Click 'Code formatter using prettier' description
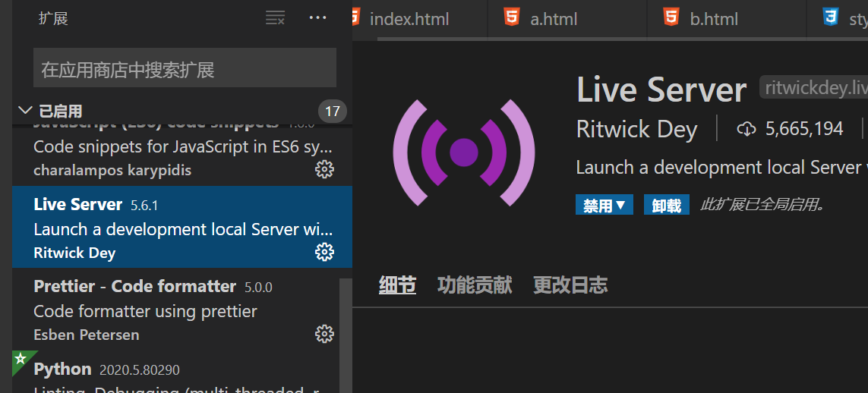The height and width of the screenshot is (393, 868). point(146,311)
